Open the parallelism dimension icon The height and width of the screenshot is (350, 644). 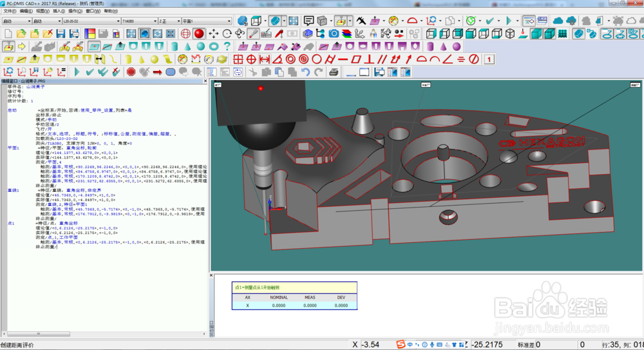(x=382, y=59)
